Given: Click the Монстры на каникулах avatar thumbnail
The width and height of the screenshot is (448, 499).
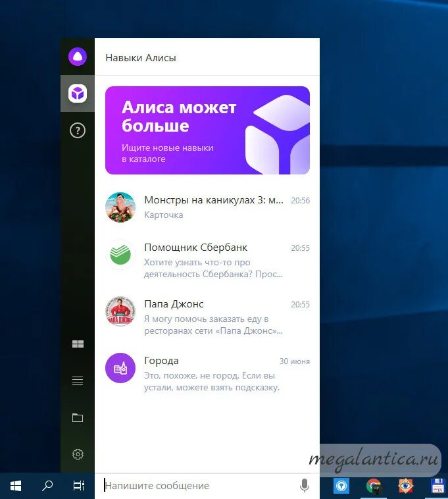Looking at the screenshot, I should (x=120, y=207).
